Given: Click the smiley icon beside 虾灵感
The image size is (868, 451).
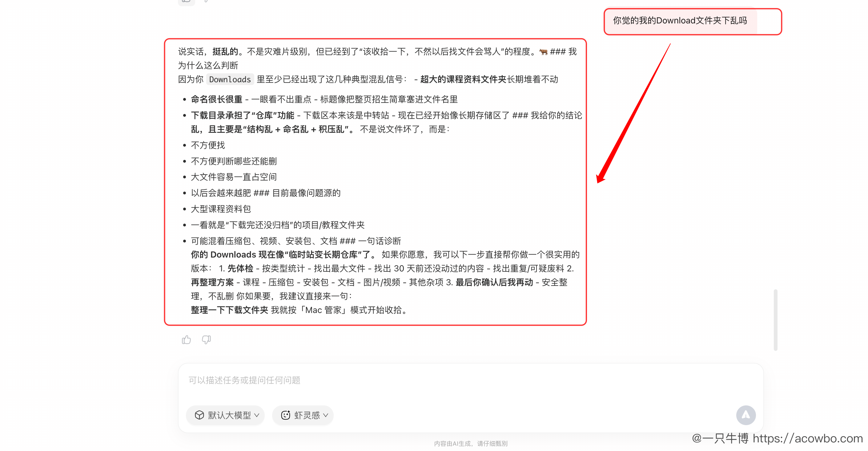Looking at the screenshot, I should click(x=286, y=415).
